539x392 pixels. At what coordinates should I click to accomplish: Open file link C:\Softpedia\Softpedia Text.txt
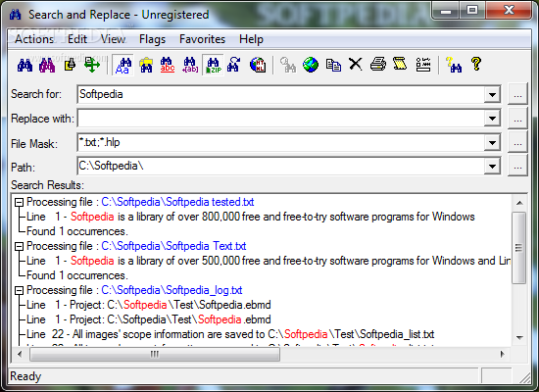pyautogui.click(x=173, y=246)
